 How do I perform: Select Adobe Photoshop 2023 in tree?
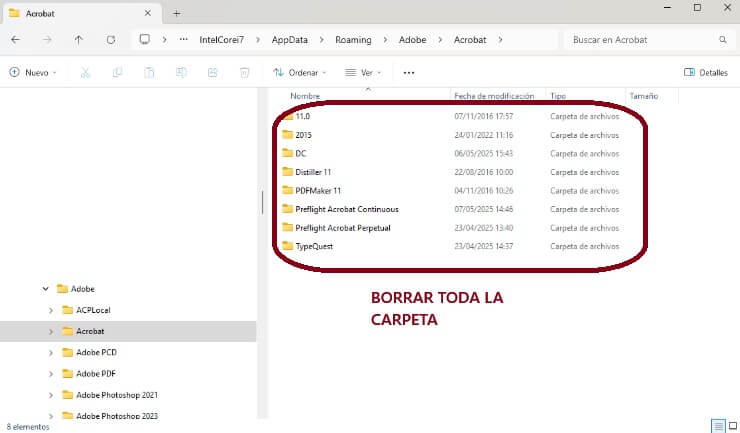click(x=117, y=416)
